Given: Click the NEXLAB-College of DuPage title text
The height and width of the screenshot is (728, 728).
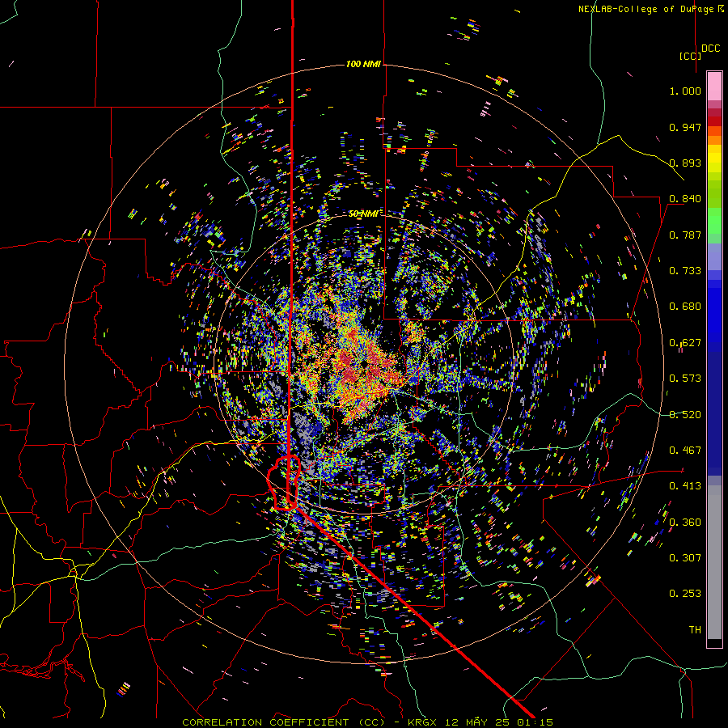Looking at the screenshot, I should coord(645,9).
